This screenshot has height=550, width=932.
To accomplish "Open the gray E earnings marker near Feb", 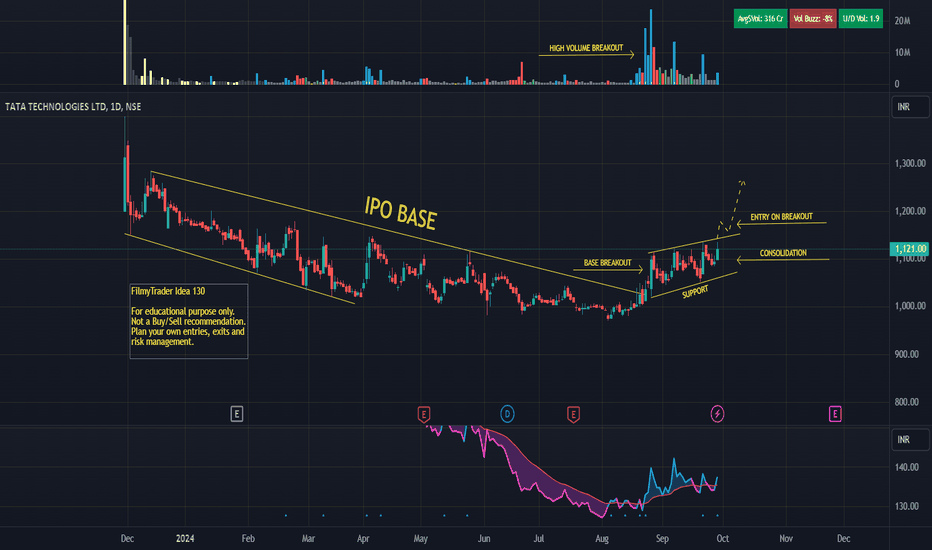I will pyautogui.click(x=237, y=414).
